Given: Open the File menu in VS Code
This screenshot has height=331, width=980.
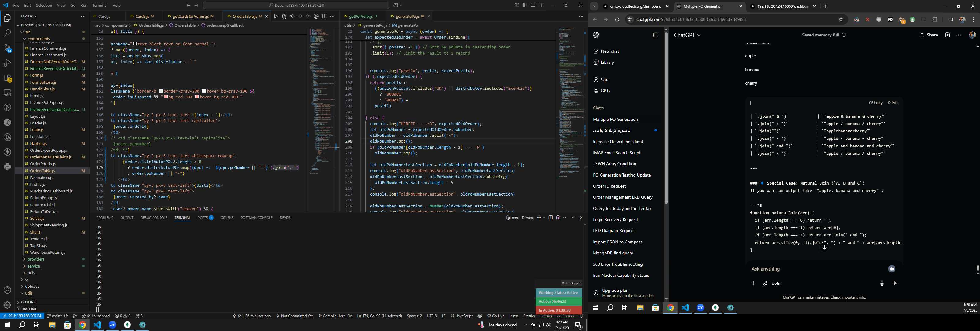Looking at the screenshot, I should (16, 5).
